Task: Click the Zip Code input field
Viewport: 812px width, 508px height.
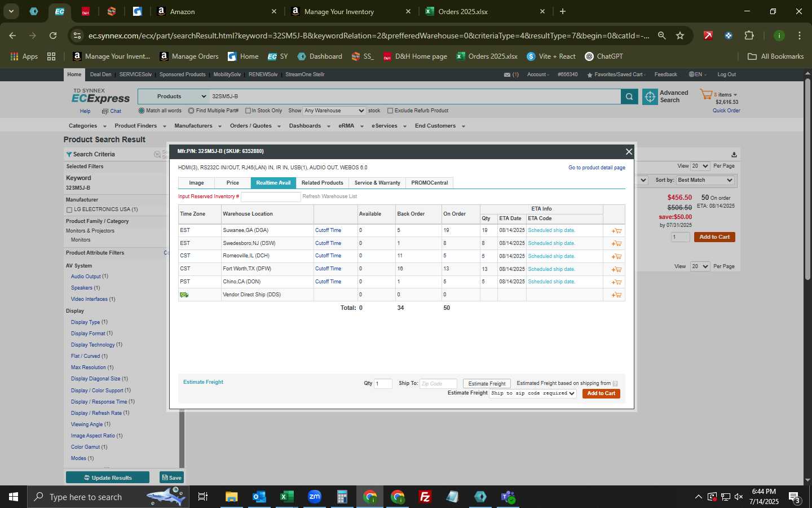Action: pyautogui.click(x=438, y=384)
